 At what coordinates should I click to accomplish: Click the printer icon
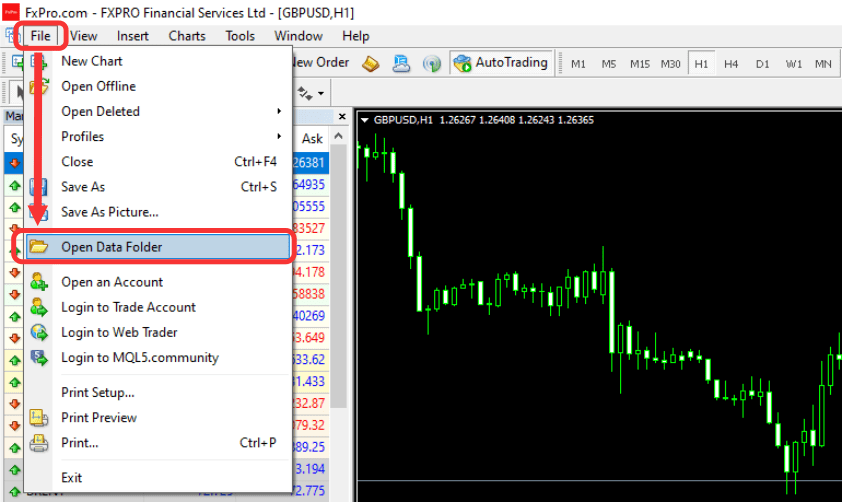pos(39,443)
